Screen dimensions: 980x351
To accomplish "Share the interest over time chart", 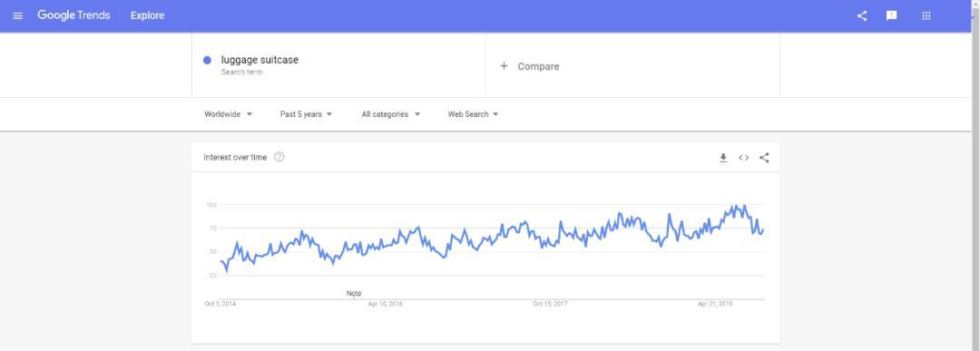I will point(764,158).
